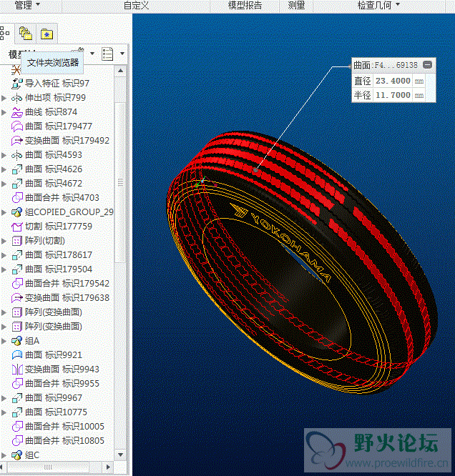Image resolution: width=455 pixels, height=476 pixels.
Task: Click the tree scrollbar down arrow
Action: click(120, 455)
